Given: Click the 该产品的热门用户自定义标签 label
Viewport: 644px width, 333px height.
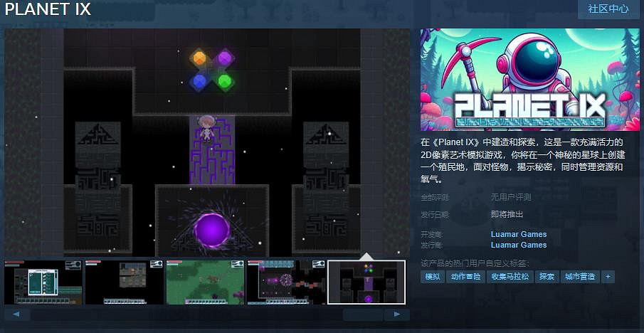Looking at the screenshot, I should 475,263.
